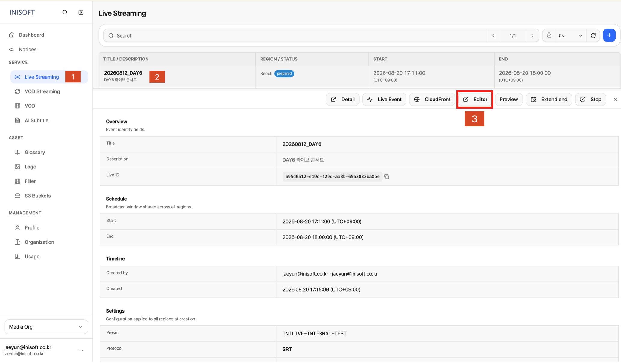621x364 pixels.
Task: Close the detail panel with X
Action: point(615,99)
